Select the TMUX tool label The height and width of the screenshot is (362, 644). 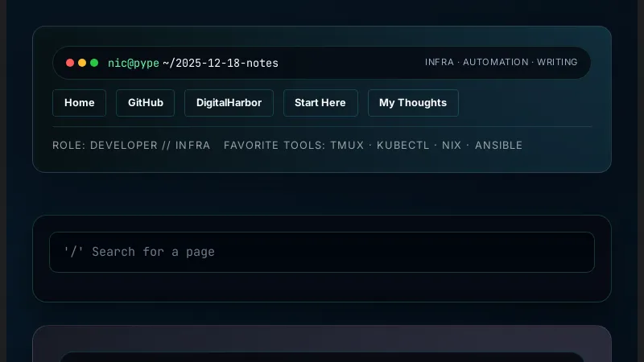(346, 146)
